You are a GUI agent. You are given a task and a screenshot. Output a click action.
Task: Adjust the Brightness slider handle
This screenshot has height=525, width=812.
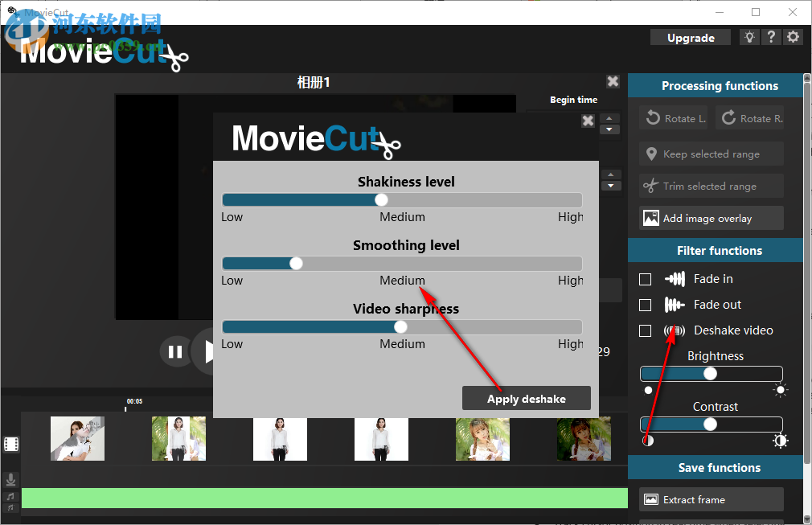pyautogui.click(x=710, y=373)
